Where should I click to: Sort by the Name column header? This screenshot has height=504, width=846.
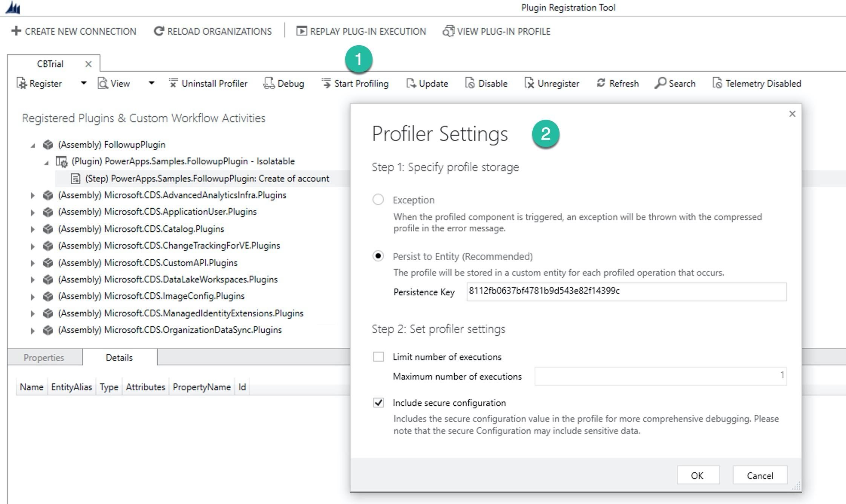(32, 387)
